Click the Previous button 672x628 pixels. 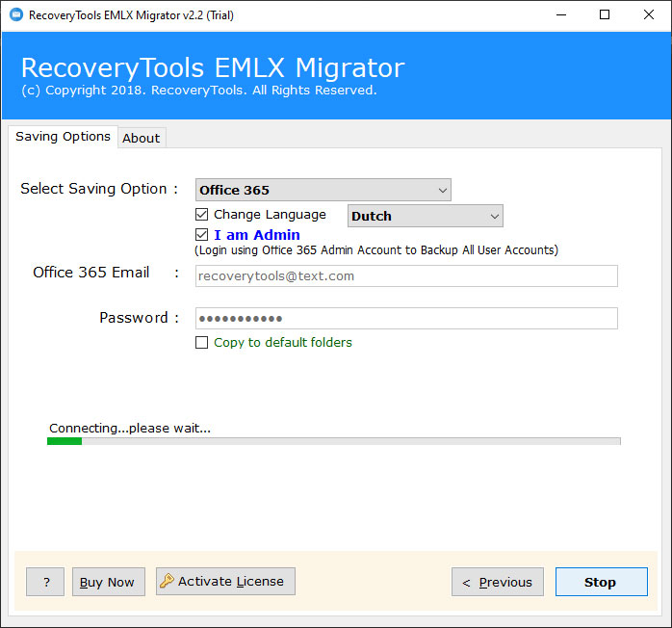point(498,582)
